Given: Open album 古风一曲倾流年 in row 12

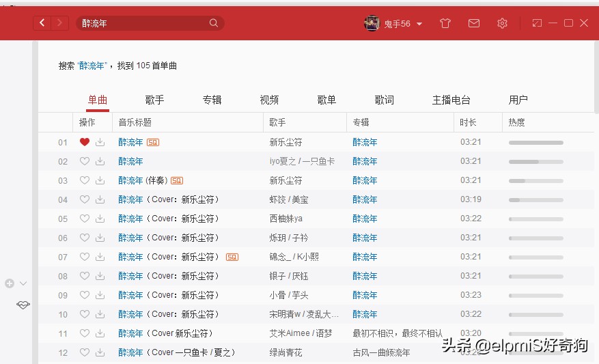Looking at the screenshot, I should tap(381, 352).
